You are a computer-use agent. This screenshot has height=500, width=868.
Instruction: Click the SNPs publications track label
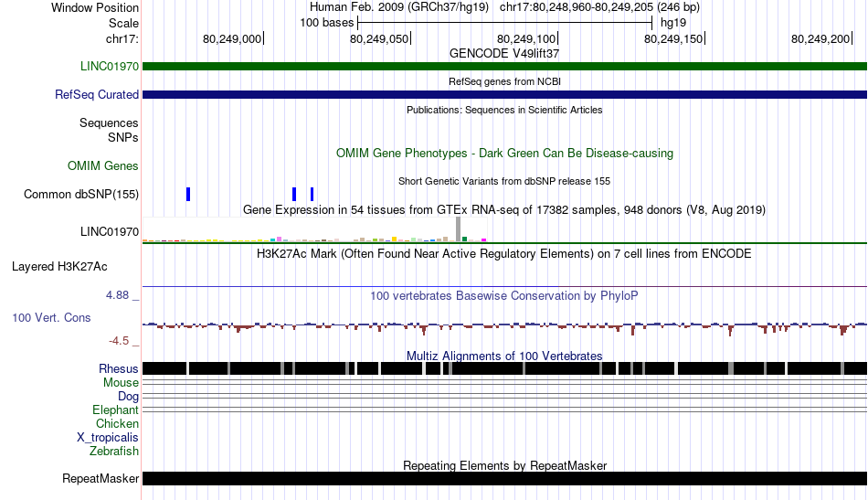(123, 137)
